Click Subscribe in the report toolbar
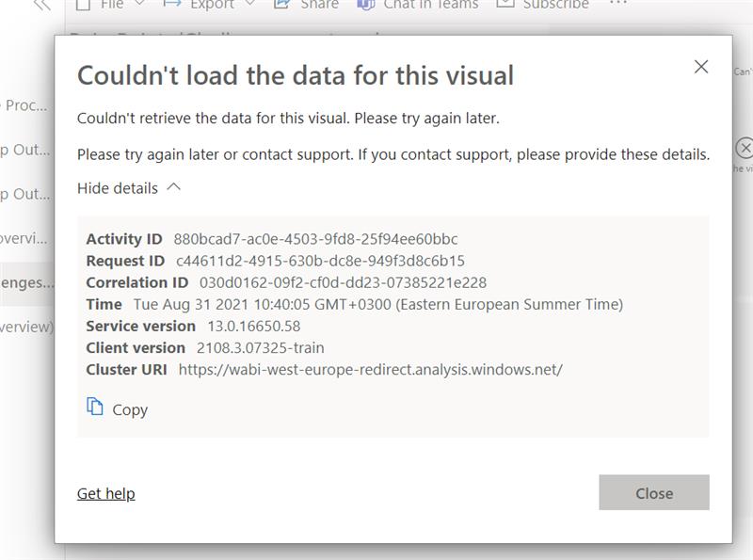 pos(543,5)
